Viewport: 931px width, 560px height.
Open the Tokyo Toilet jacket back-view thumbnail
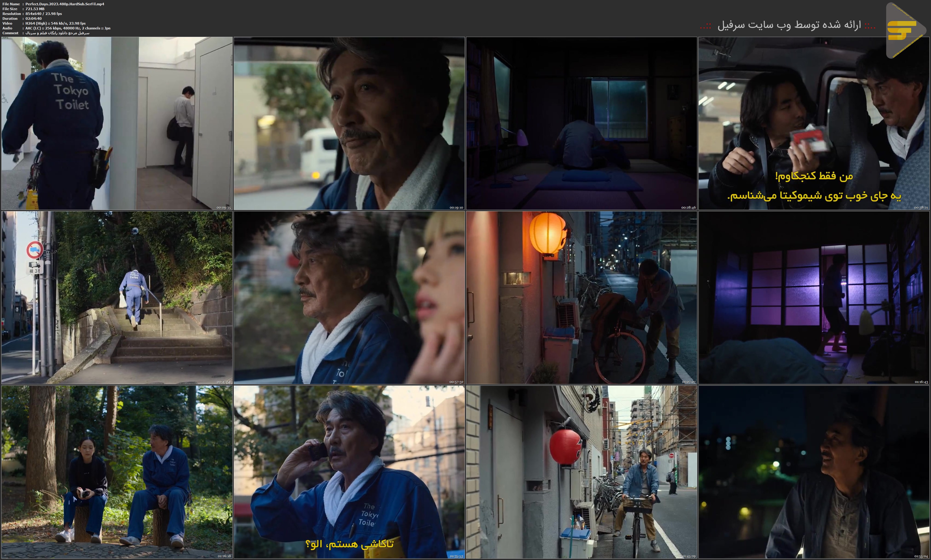click(117, 123)
